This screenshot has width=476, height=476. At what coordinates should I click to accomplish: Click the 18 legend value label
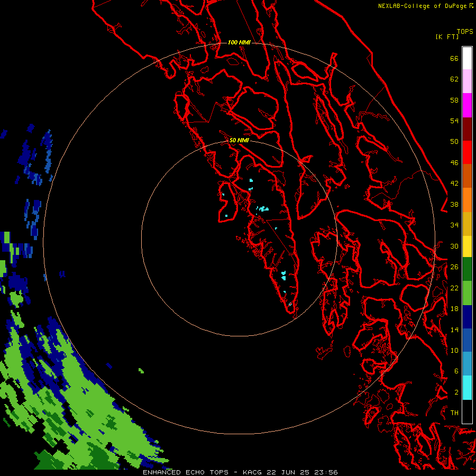point(454,309)
